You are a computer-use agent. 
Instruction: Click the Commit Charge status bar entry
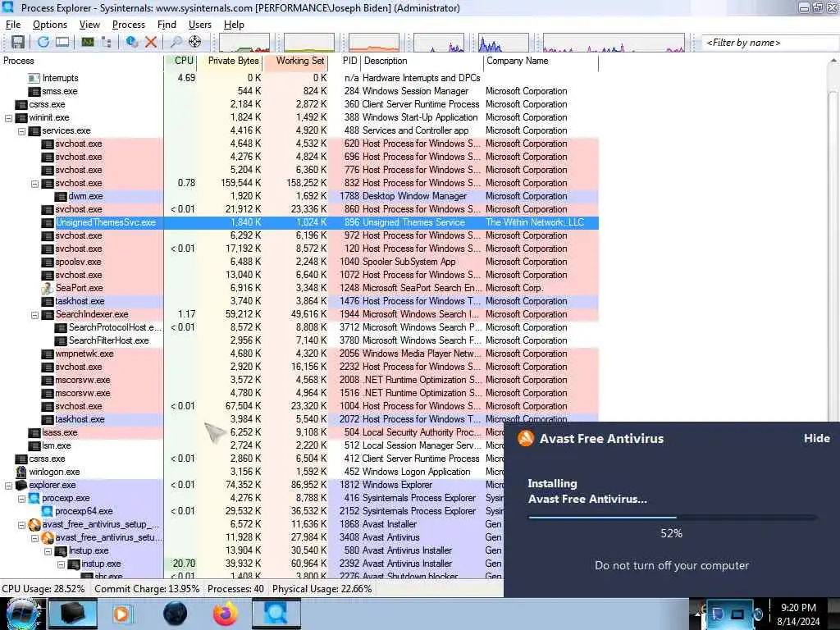click(x=147, y=589)
